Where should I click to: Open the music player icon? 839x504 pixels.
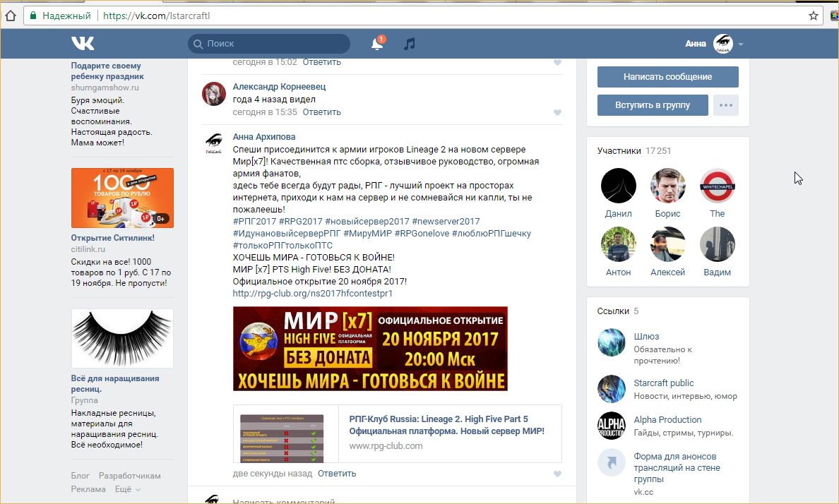[410, 44]
